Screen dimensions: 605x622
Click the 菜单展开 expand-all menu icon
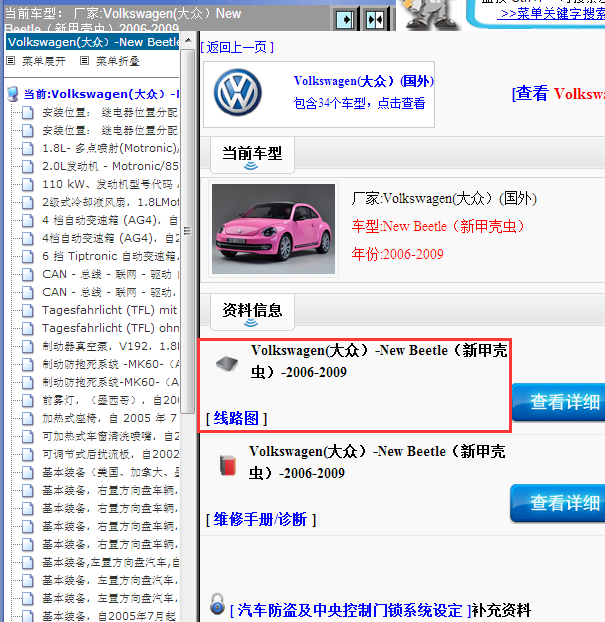coord(11,61)
